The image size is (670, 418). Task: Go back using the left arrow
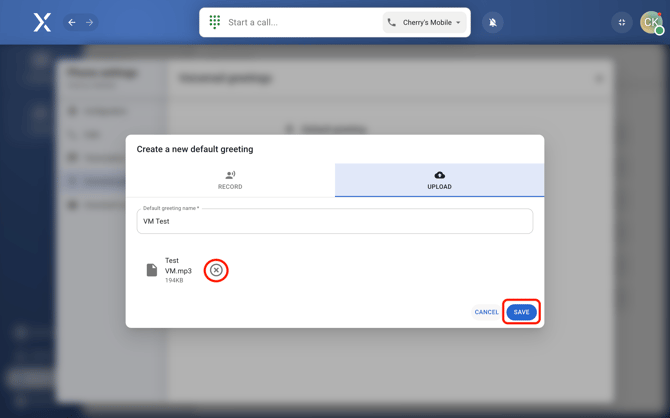click(x=72, y=22)
